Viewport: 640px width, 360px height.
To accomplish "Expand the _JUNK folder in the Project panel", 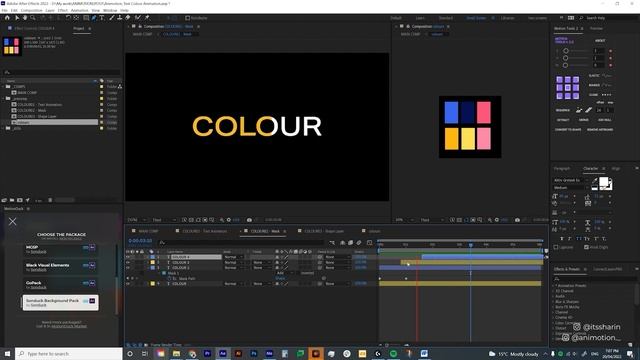I will pos(3,128).
